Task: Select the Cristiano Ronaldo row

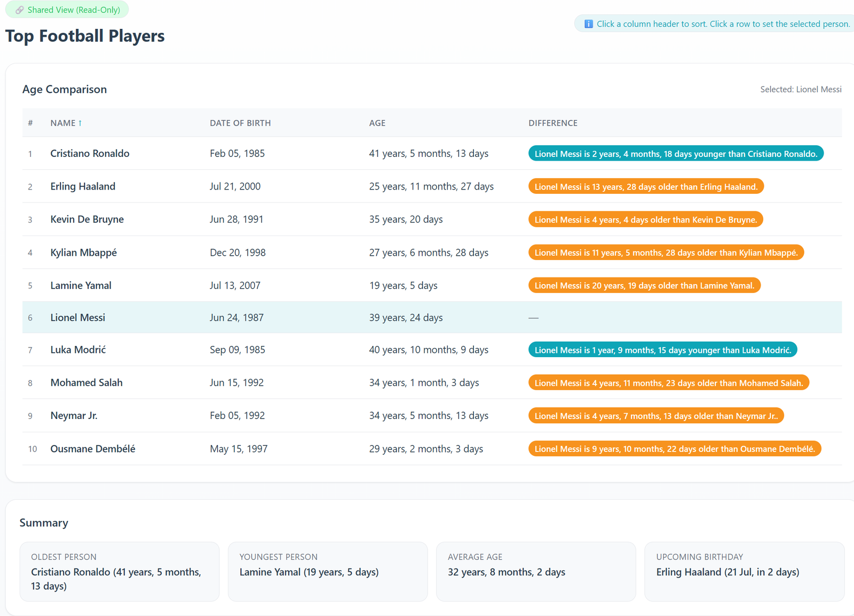Action: 432,154
